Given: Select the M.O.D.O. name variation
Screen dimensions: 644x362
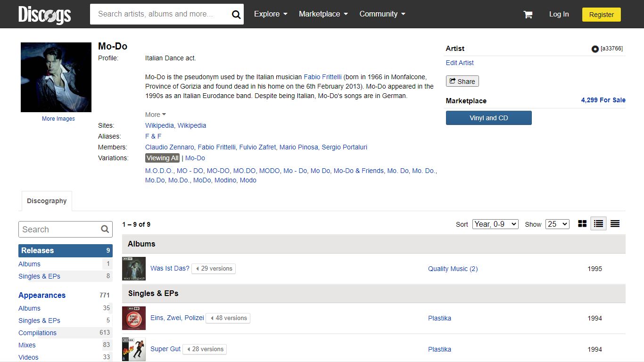Looking at the screenshot, I should click(159, 171).
